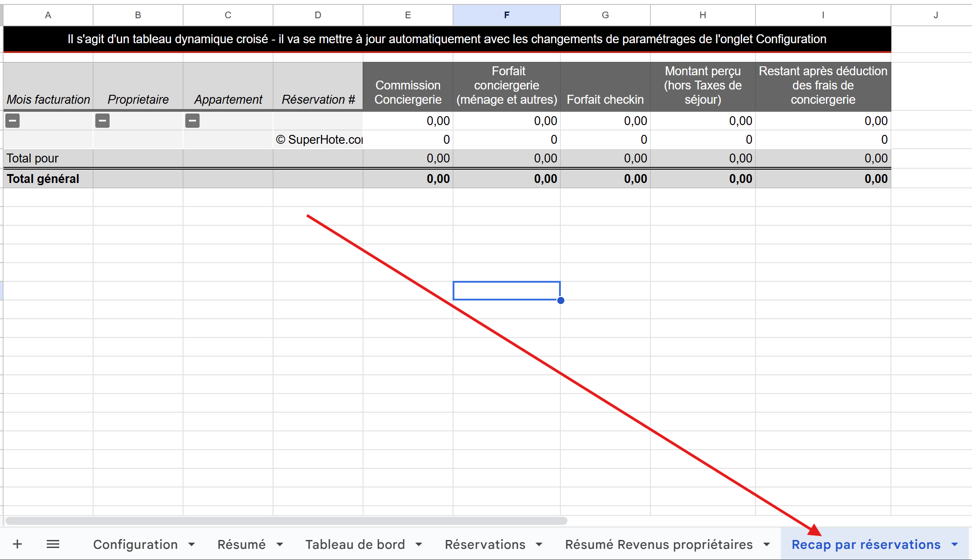This screenshot has width=972, height=560.
Task: Click the add new sheet plus icon
Action: [x=17, y=544]
